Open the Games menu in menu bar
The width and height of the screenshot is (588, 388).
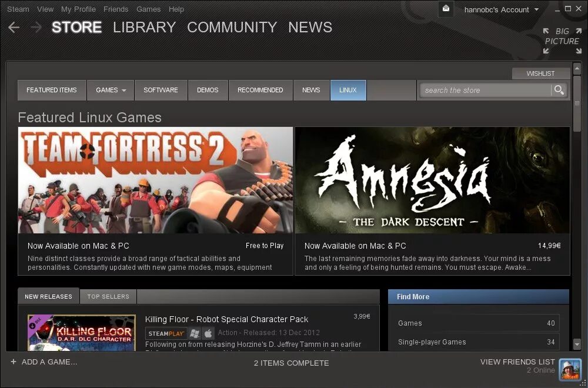(x=149, y=9)
